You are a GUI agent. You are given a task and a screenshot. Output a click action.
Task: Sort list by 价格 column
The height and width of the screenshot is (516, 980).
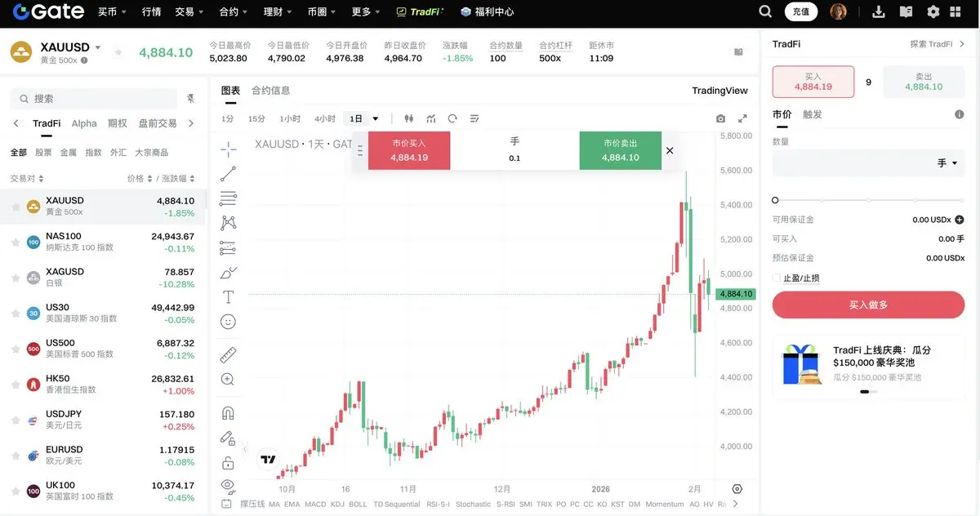tap(139, 178)
